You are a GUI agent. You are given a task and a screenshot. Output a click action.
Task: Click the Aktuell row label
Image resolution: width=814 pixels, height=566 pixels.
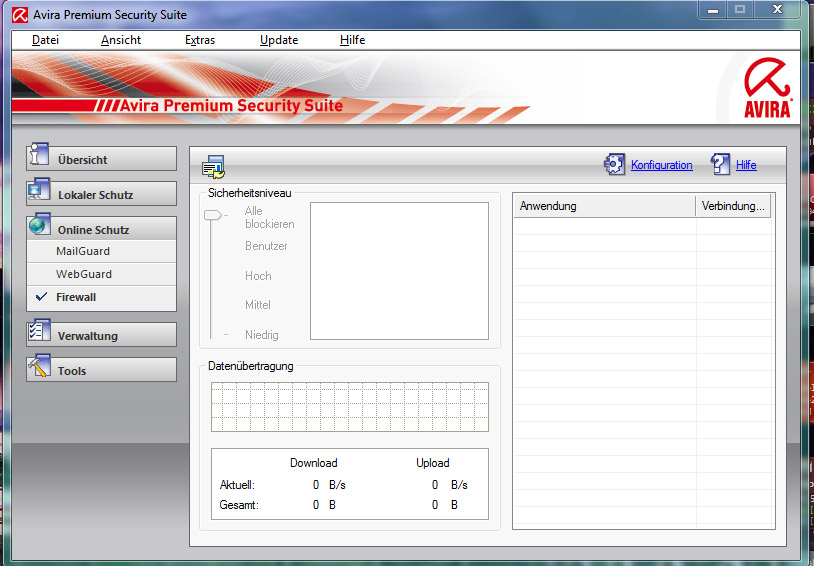point(237,485)
